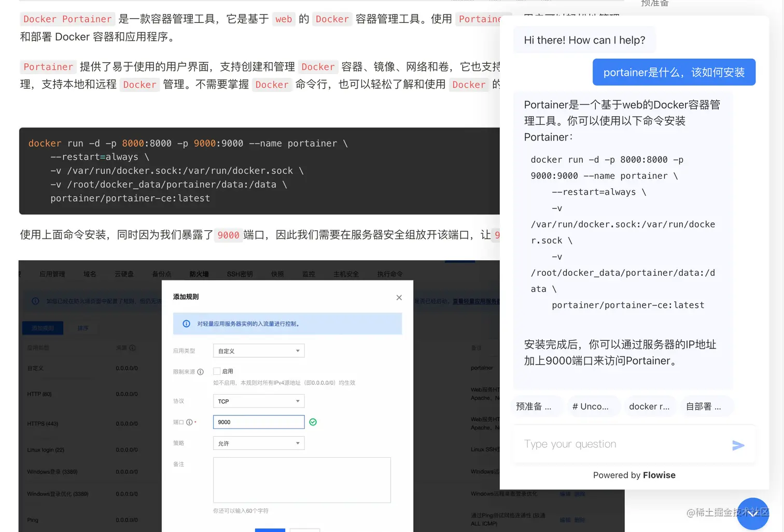
Task: Select the docker r... suggestion chip
Action: (650, 406)
